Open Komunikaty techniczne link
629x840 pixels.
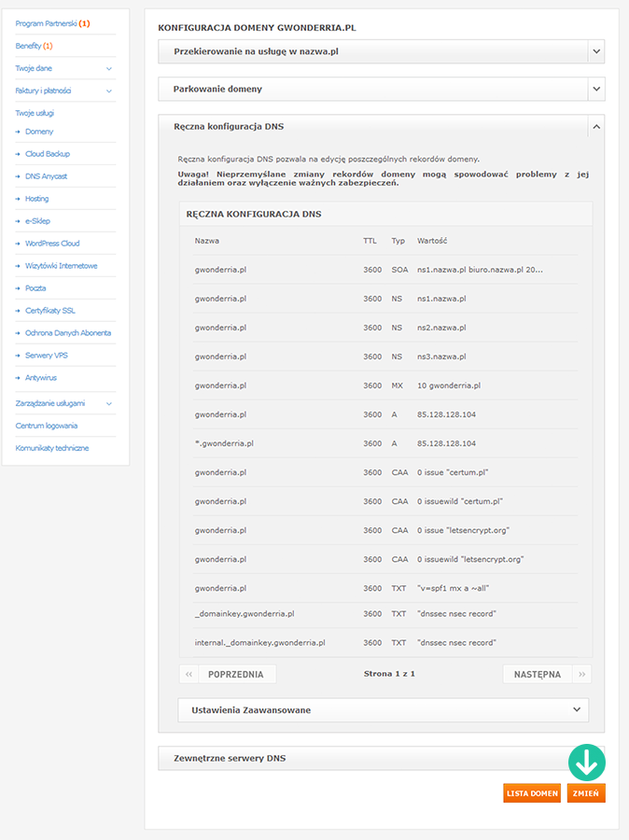click(x=52, y=448)
